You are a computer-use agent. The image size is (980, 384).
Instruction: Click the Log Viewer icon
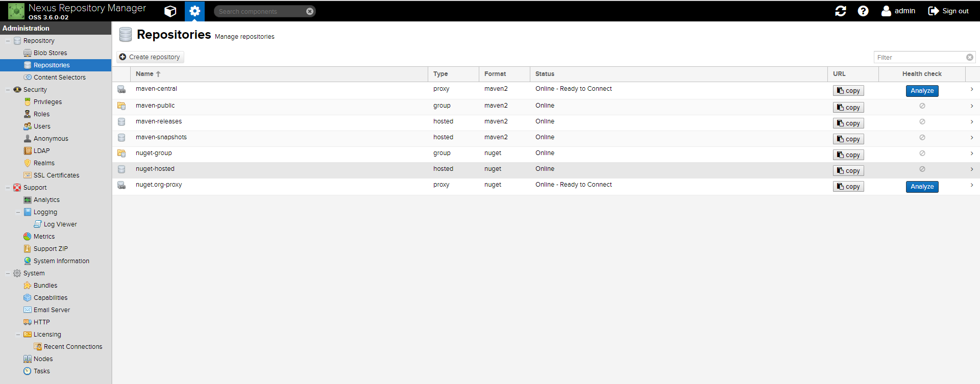[x=38, y=224]
